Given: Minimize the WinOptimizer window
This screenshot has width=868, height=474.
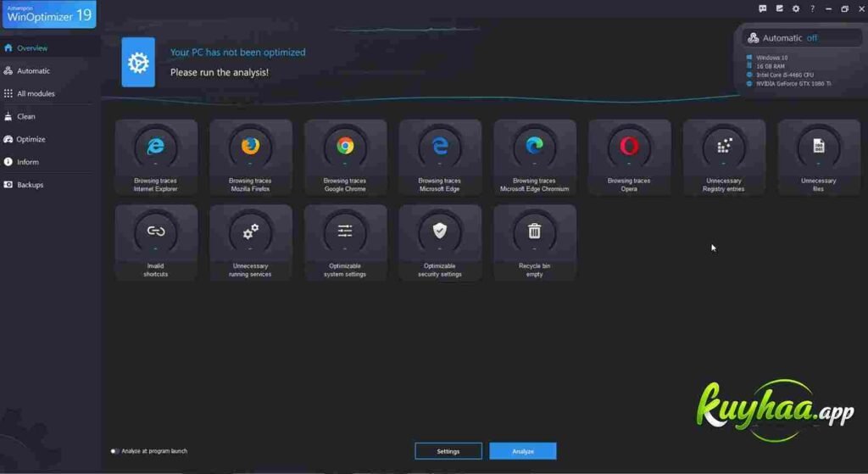Looking at the screenshot, I should coord(828,8).
